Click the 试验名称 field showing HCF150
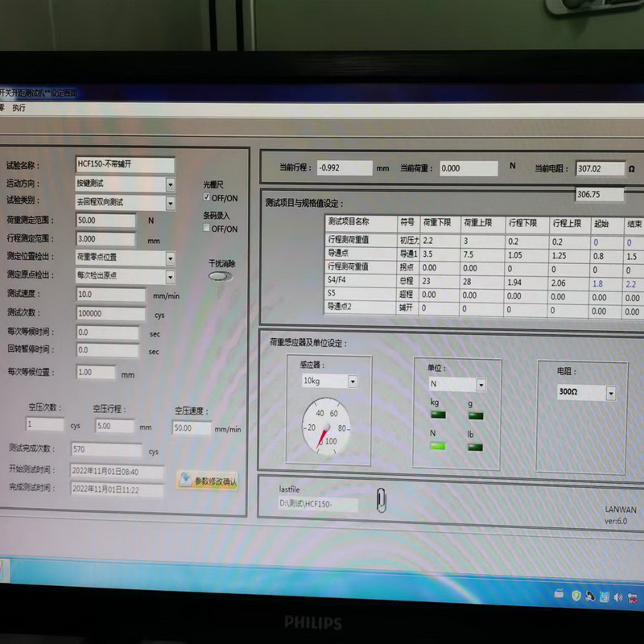644x644 pixels. click(125, 165)
